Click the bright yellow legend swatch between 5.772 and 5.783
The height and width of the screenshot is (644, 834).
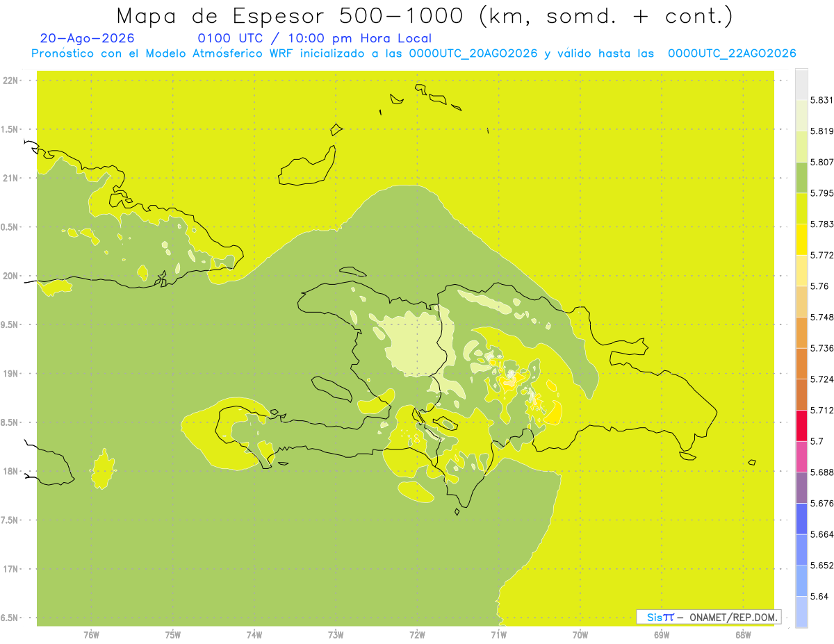(801, 239)
